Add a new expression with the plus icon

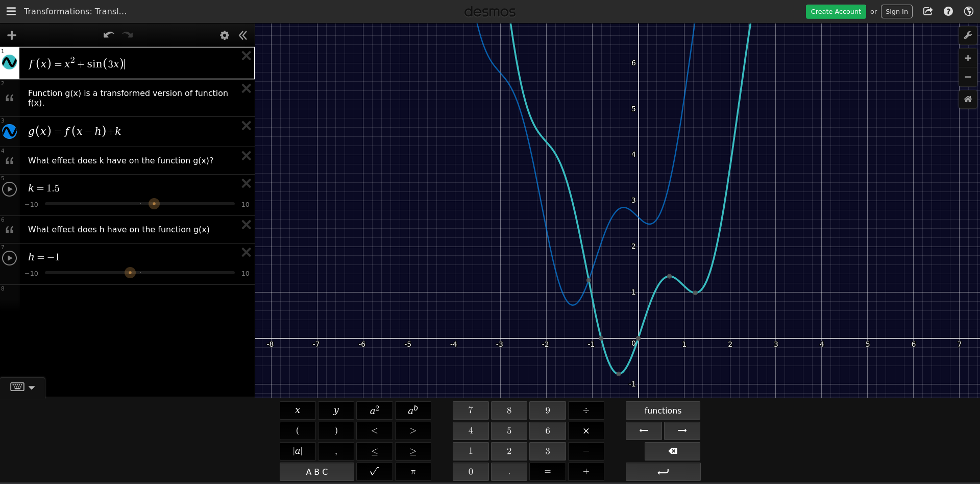11,35
